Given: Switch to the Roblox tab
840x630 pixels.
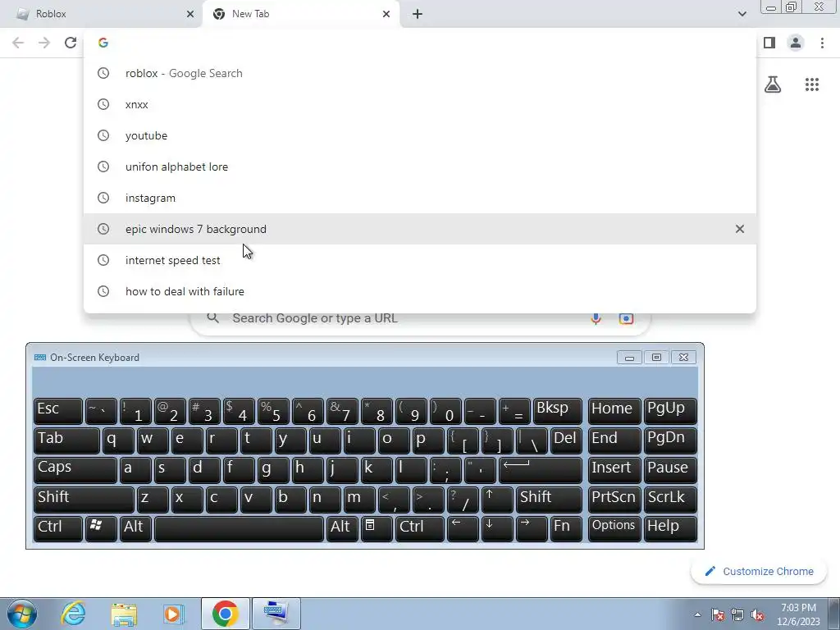Looking at the screenshot, I should 101,14.
